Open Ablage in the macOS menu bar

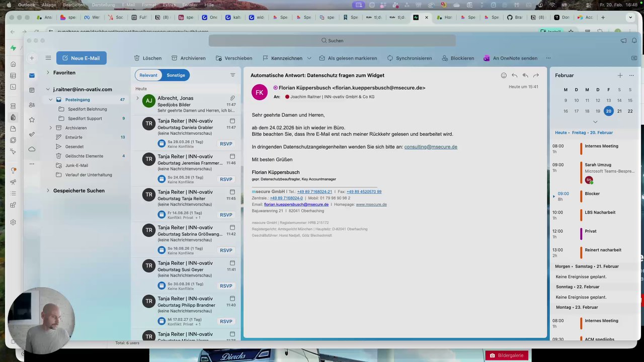tap(49, 5)
